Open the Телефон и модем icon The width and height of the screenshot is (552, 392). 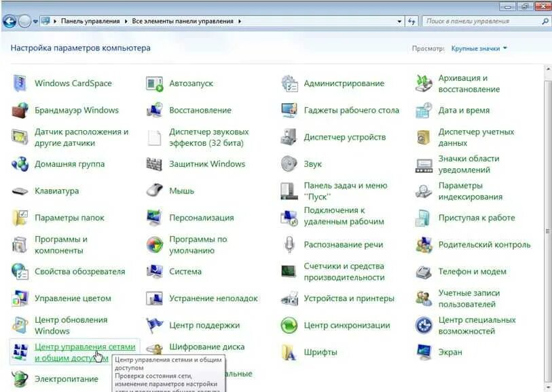point(424,272)
